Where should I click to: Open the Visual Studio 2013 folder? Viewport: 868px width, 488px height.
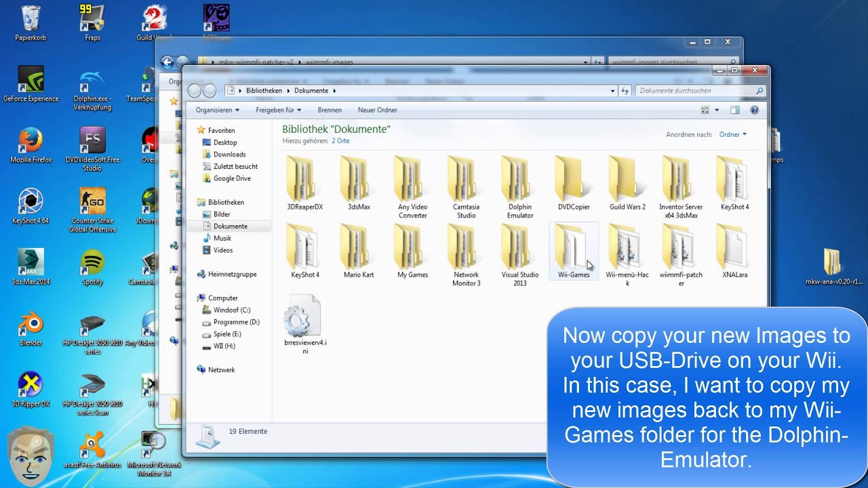click(x=520, y=255)
